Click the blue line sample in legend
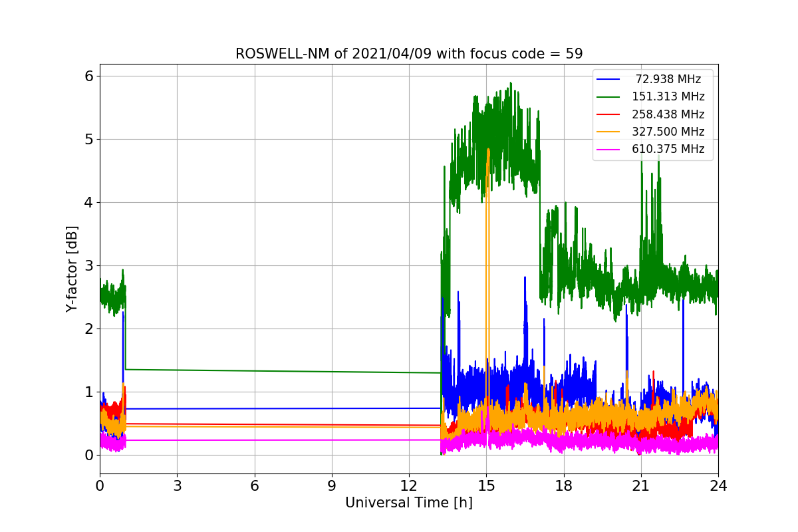 [608, 80]
